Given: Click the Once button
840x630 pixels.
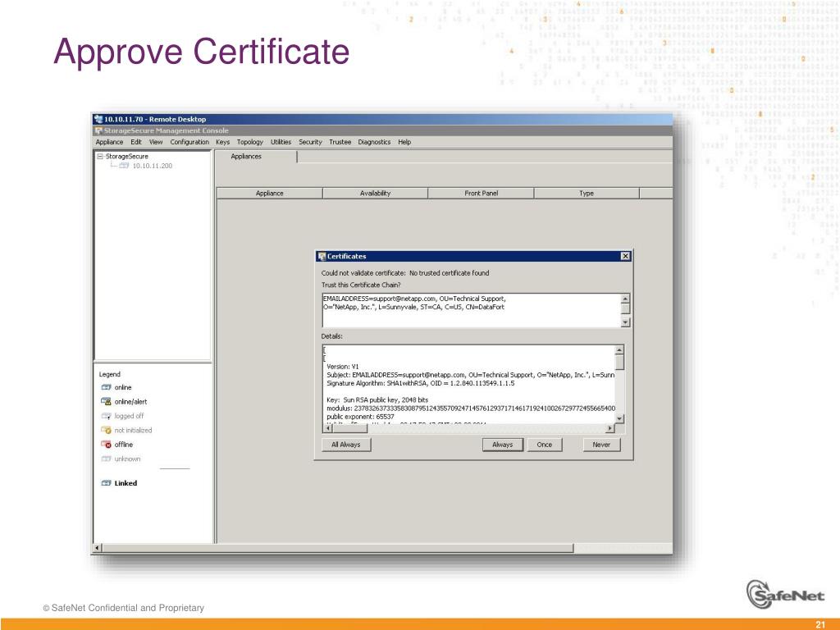Looking at the screenshot, I should pos(545,445).
